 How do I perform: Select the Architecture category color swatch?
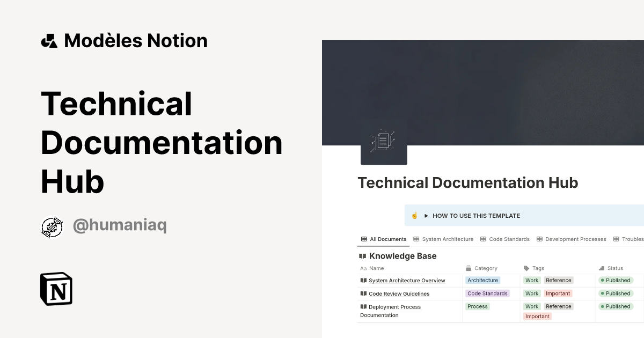click(482, 280)
